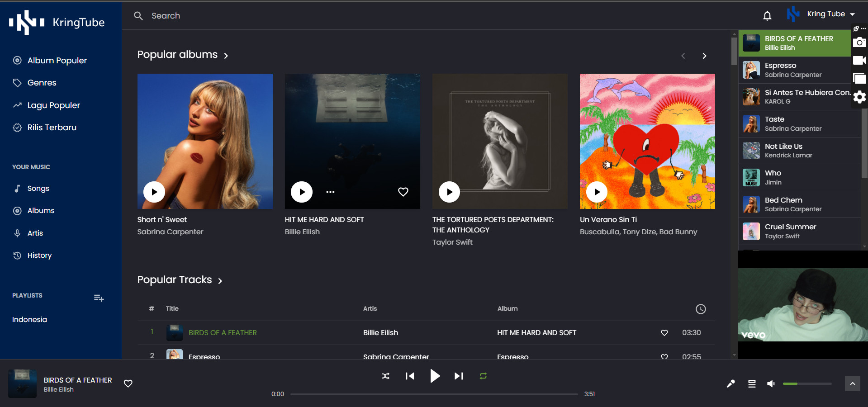Open Genres in the sidebar
This screenshot has height=407, width=868.
[x=35, y=83]
